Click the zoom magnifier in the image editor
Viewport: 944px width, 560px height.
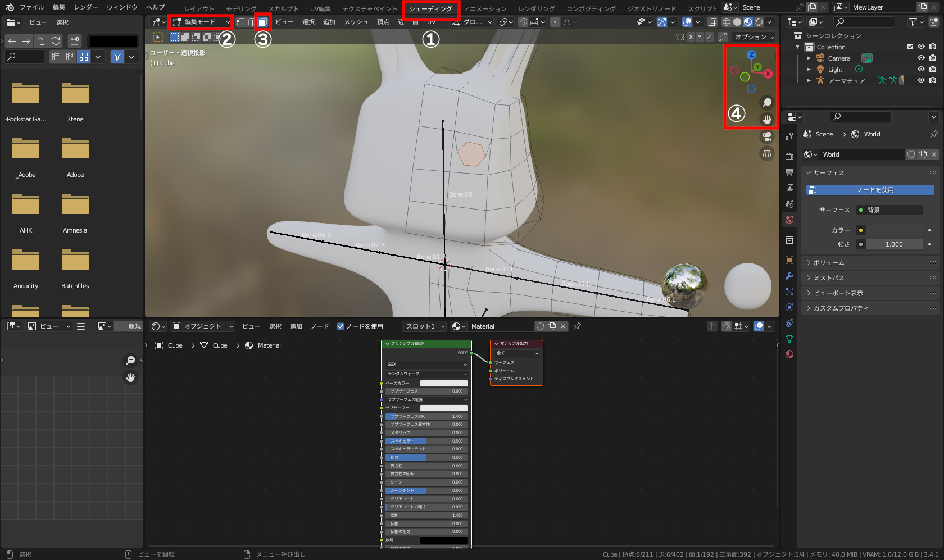tap(130, 361)
